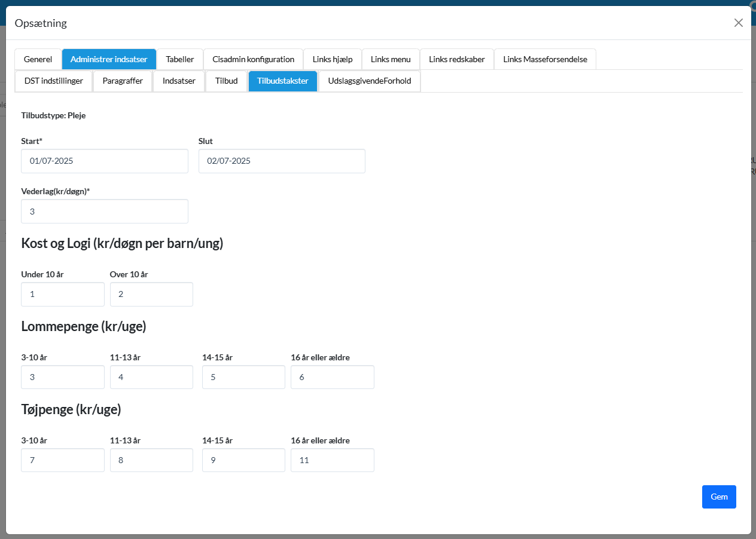Open the Links redskaber tab
This screenshot has height=539, width=756.
[x=456, y=59]
